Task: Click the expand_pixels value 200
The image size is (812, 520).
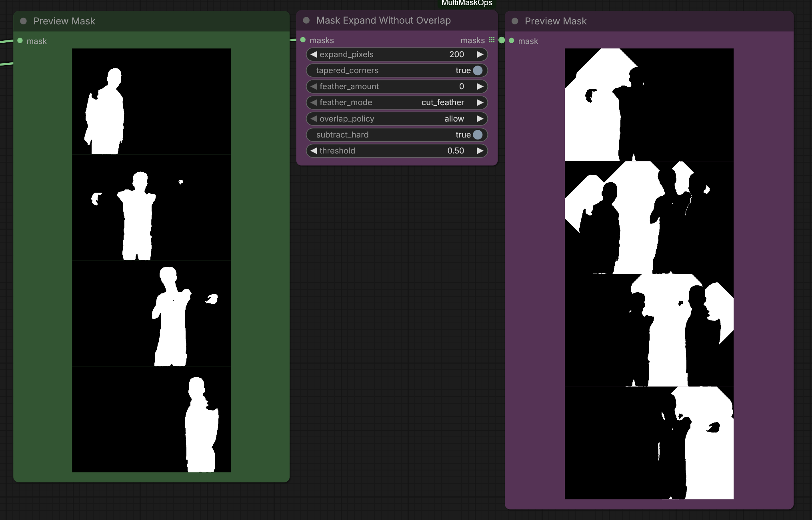Action: [456, 54]
